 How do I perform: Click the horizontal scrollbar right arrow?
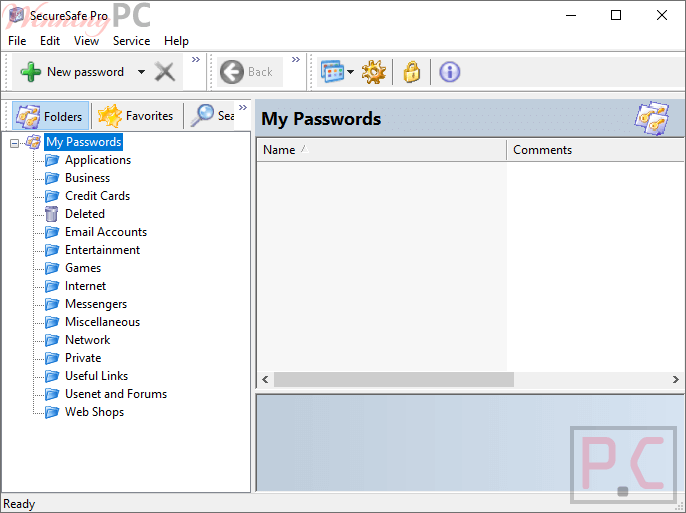tap(676, 380)
